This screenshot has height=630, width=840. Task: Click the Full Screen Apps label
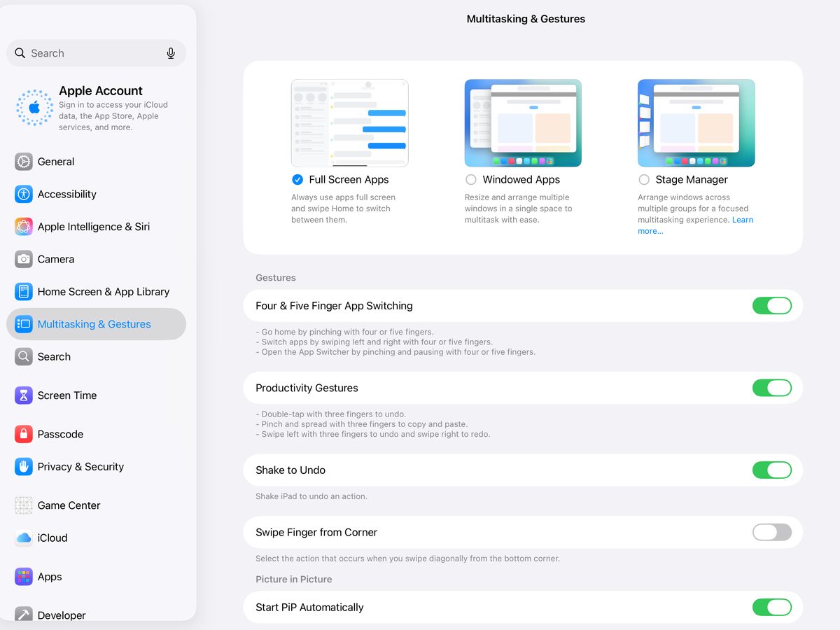349,180
